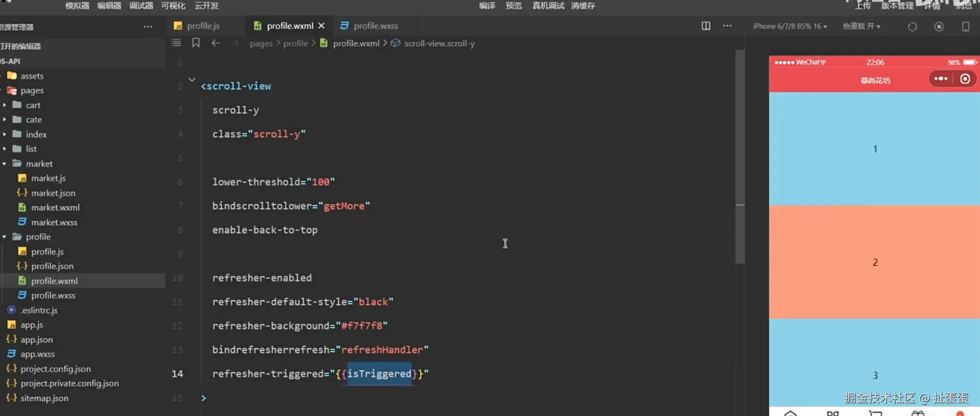Open .eslintrc.js configuration file
Viewport: 980px width, 416px height.
click(39, 310)
